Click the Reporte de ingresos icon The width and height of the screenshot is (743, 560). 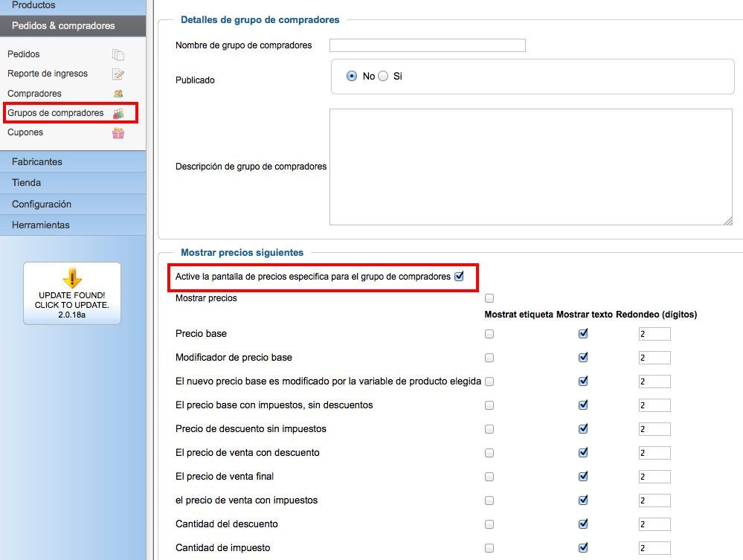point(118,74)
